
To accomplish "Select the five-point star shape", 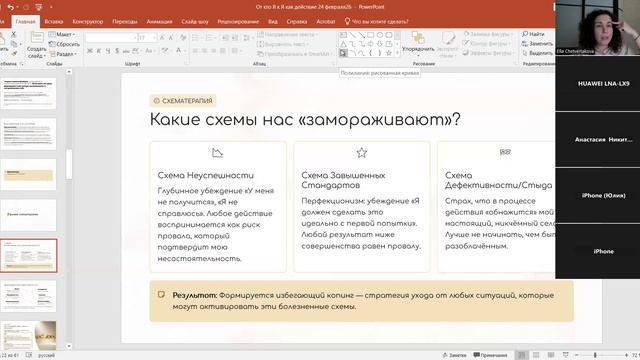I will point(389,53).
